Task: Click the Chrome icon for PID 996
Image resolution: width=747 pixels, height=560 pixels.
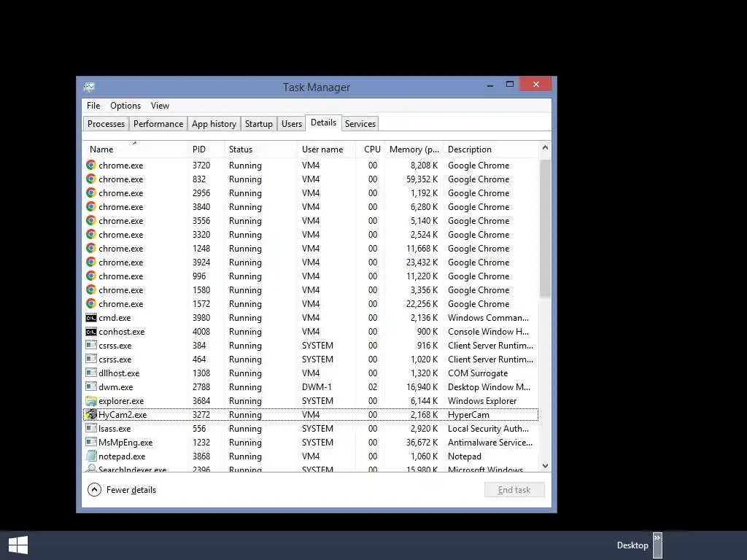Action: tap(91, 276)
